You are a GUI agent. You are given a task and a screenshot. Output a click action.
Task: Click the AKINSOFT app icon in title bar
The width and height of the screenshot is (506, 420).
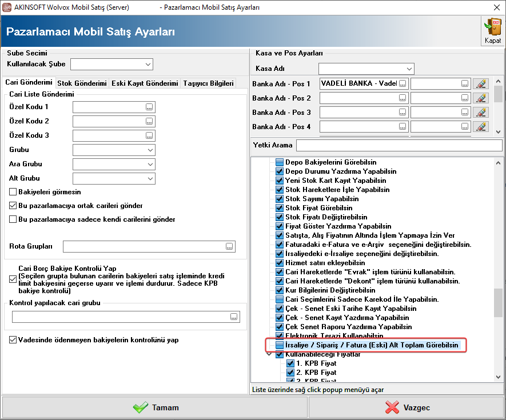point(7,7)
